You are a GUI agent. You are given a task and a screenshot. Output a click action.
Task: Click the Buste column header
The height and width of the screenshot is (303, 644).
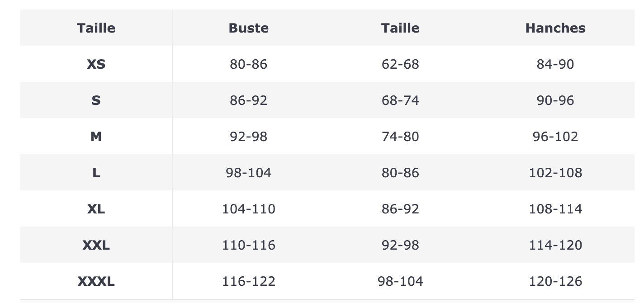pyautogui.click(x=248, y=28)
